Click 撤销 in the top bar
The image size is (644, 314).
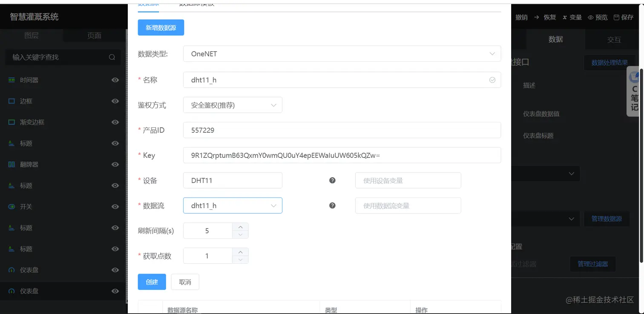[521, 17]
